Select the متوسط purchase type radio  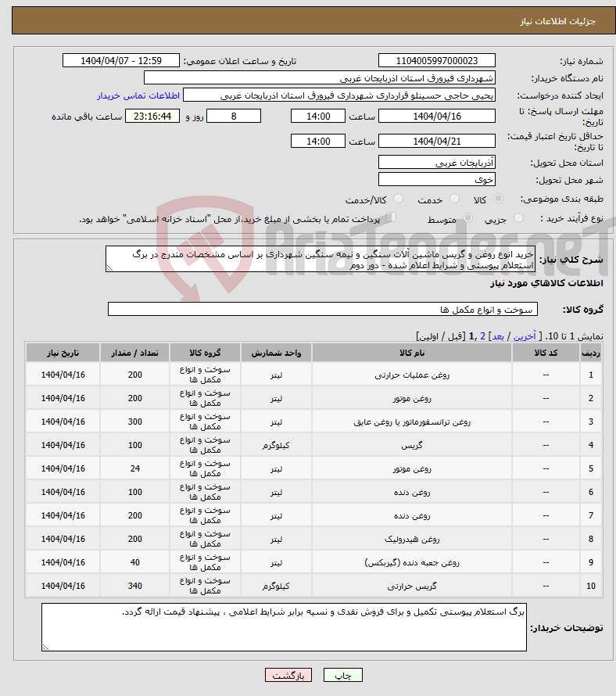[x=467, y=218]
